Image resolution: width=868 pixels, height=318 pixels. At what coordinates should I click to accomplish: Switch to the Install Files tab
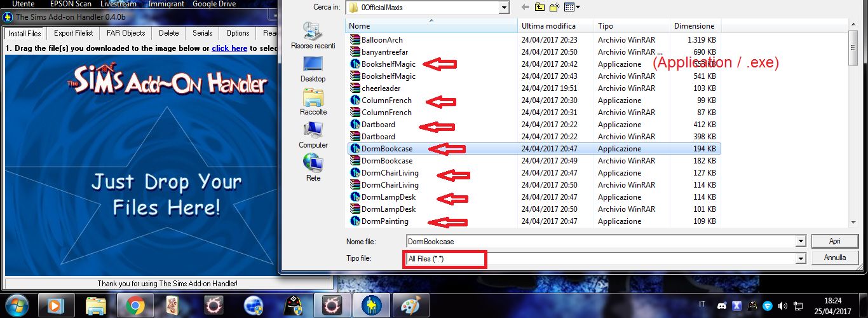25,33
